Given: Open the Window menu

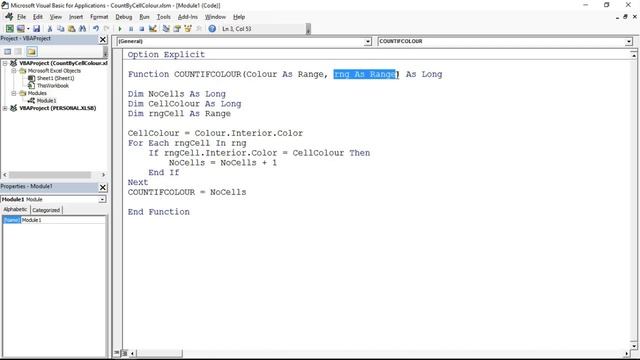Looking at the screenshot, I should (x=215, y=17).
